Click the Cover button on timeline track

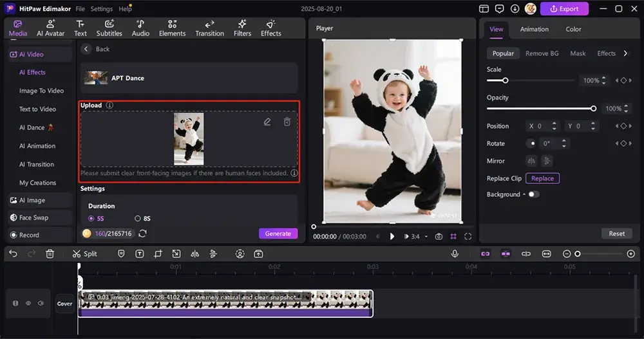(x=64, y=304)
